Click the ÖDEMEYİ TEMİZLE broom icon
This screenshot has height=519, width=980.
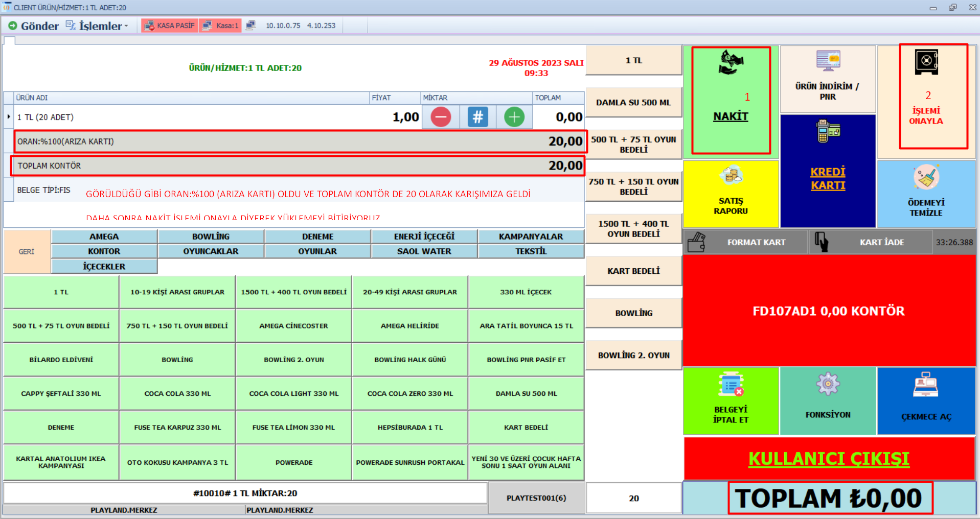[x=926, y=177]
